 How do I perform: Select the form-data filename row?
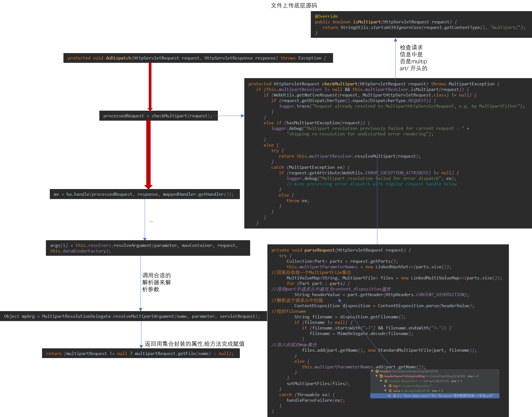(x=445, y=396)
